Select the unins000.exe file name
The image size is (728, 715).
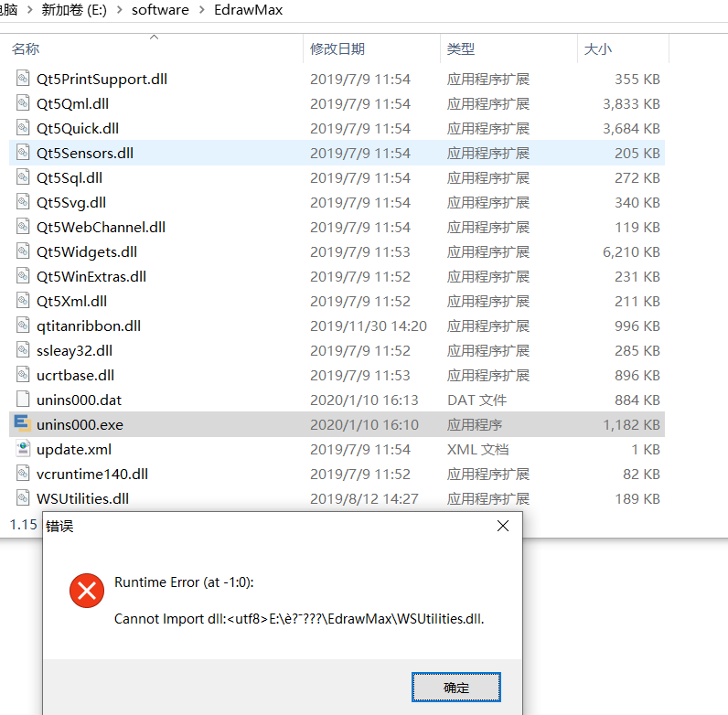(80, 424)
